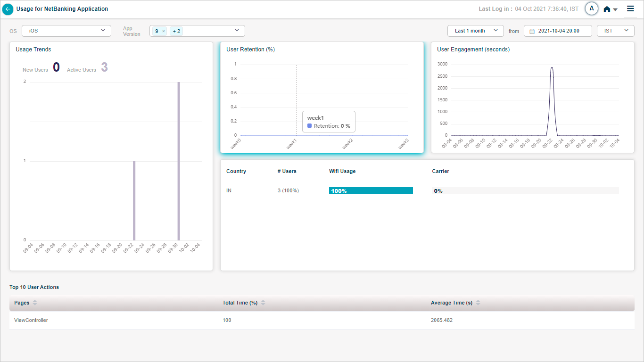This screenshot has width=644, height=362.
Task: Click the country code IN
Action: pos(229,190)
